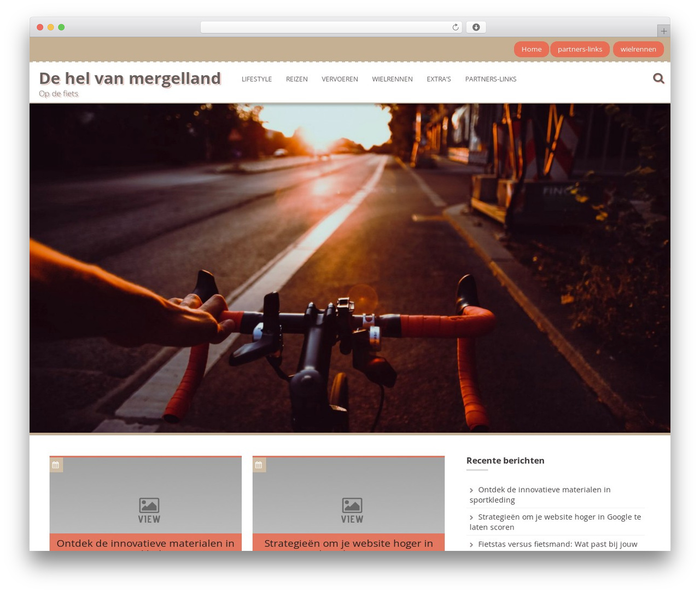Click View image icon on 'Strategieën' card
700x593 pixels.
click(x=352, y=510)
